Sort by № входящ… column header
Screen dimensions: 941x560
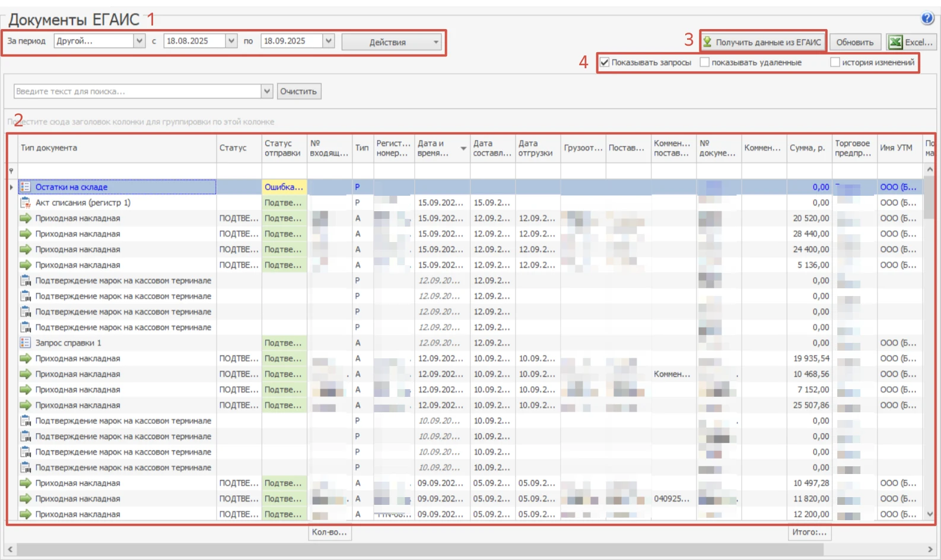329,148
